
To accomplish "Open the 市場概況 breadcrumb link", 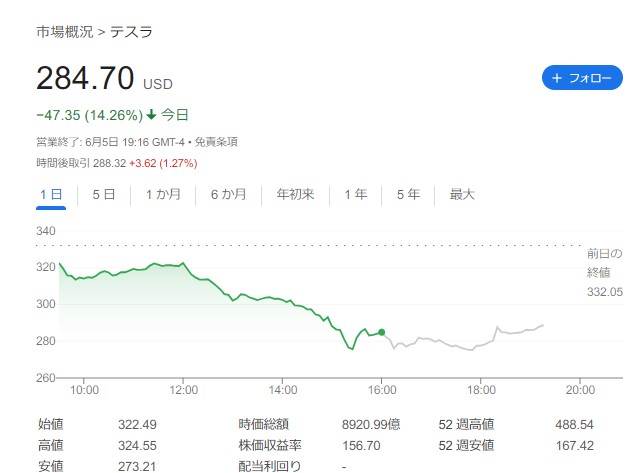I will click(x=64, y=31).
